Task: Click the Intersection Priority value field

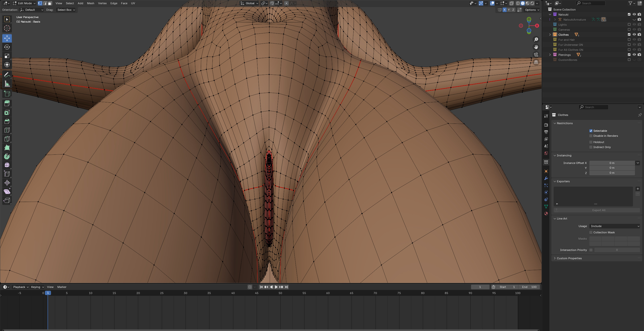Action: point(617,250)
